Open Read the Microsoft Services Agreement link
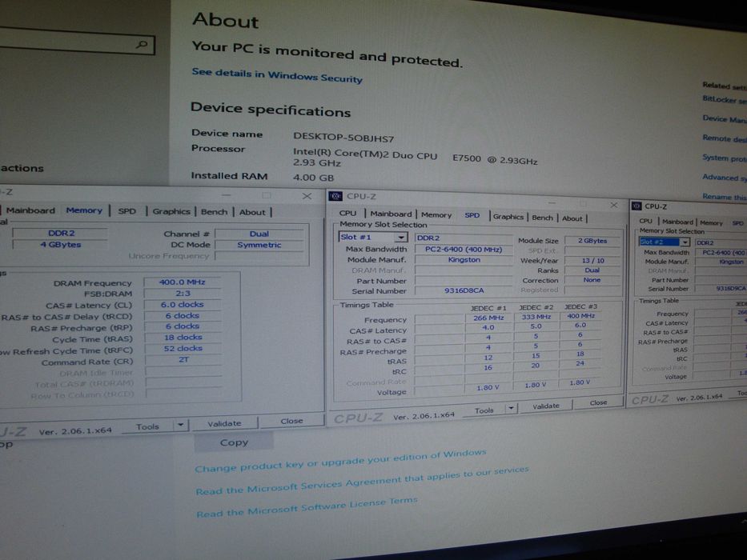 pyautogui.click(x=363, y=481)
